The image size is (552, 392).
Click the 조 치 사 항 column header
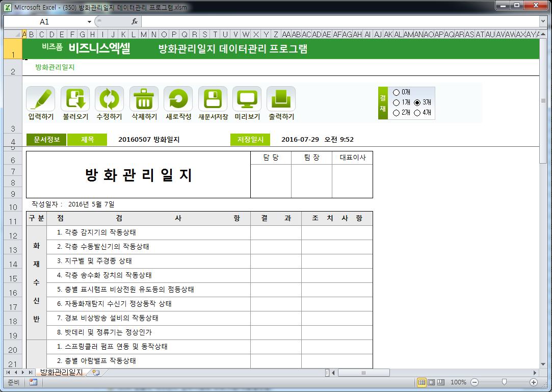(x=337, y=218)
